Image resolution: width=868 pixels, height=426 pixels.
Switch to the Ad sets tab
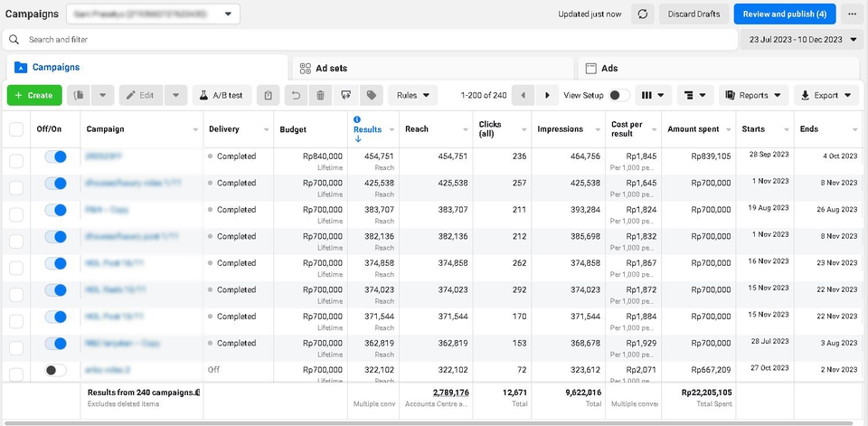click(433, 68)
